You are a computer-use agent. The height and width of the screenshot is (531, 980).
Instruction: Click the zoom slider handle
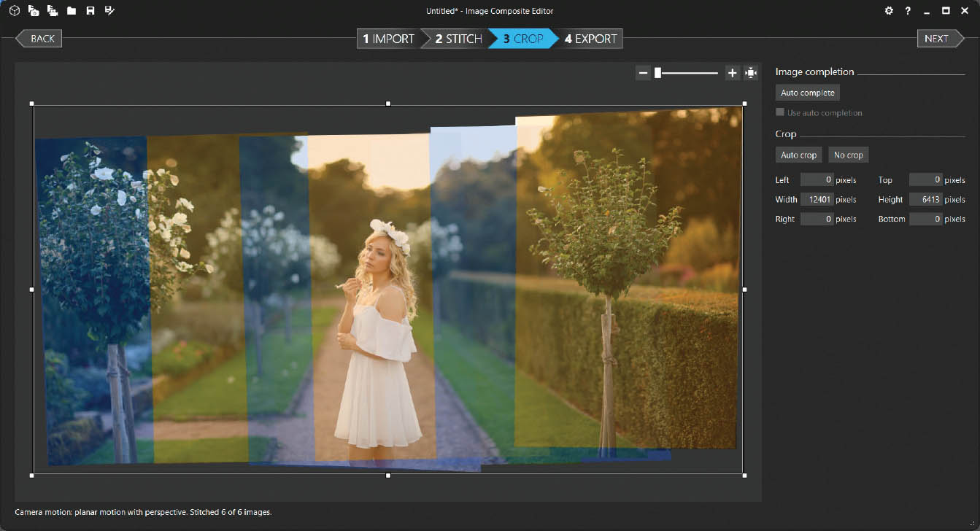click(657, 73)
